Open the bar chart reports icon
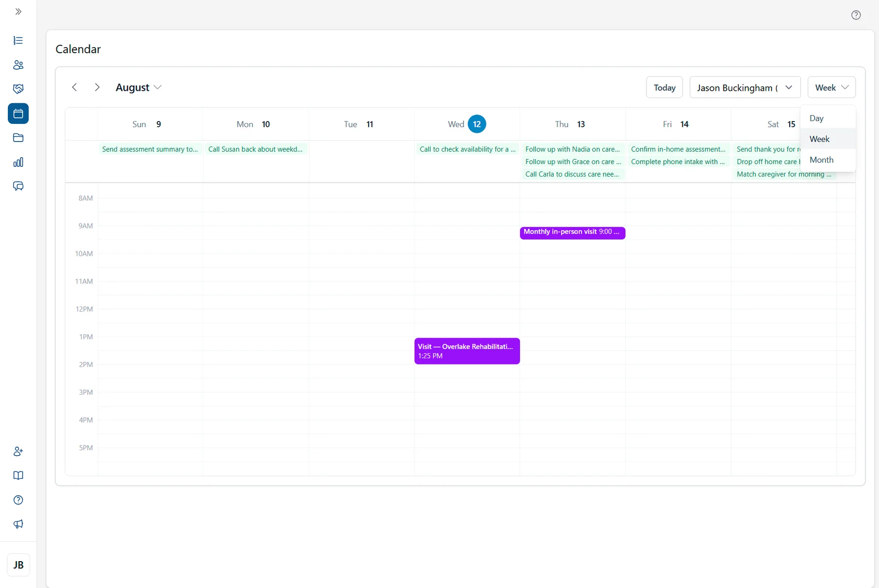The height and width of the screenshot is (588, 879). point(18,162)
